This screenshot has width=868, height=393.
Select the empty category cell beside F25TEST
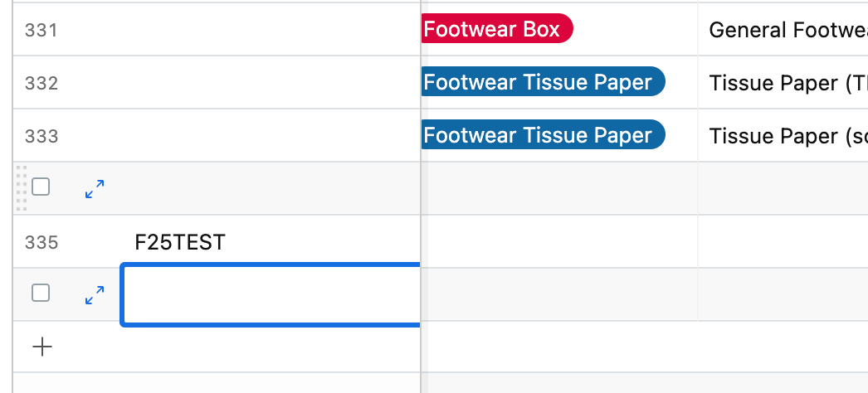pyautogui.click(x=559, y=241)
